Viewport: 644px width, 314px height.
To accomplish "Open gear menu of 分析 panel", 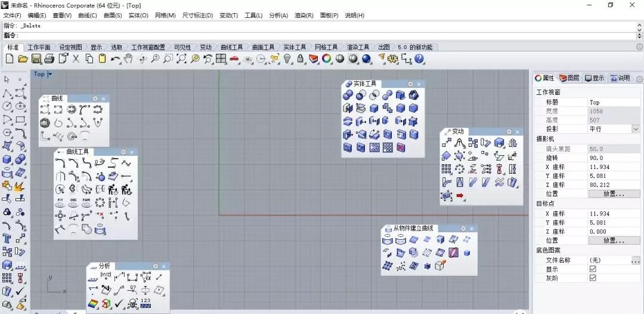I will click(x=156, y=266).
